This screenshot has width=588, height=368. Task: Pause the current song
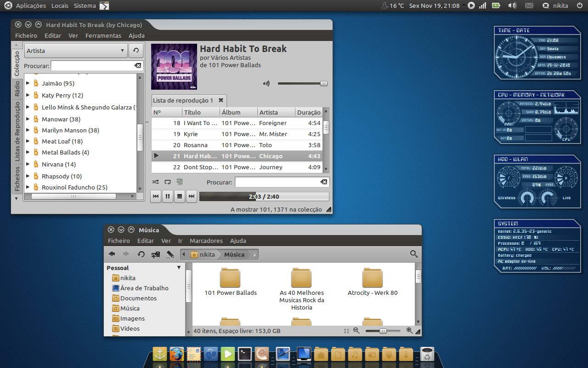[168, 196]
